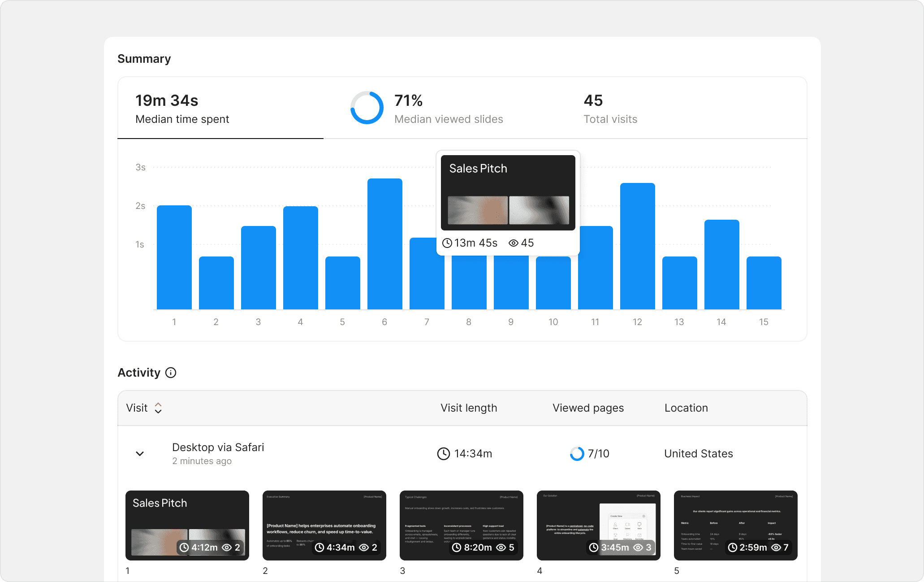Image resolution: width=924 pixels, height=582 pixels.
Task: Open slide 1 Sales Pitch thumbnail in Activity
Action: point(187,526)
